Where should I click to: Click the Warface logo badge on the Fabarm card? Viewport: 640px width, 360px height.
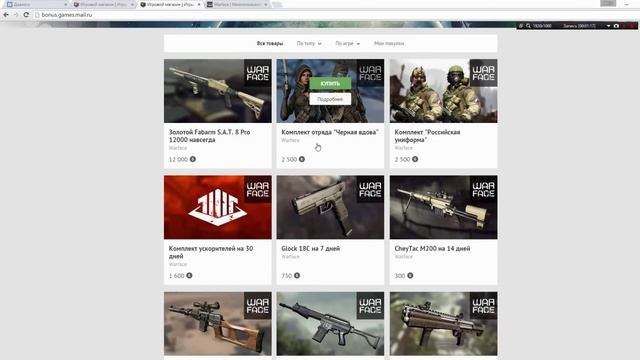pyautogui.click(x=258, y=73)
